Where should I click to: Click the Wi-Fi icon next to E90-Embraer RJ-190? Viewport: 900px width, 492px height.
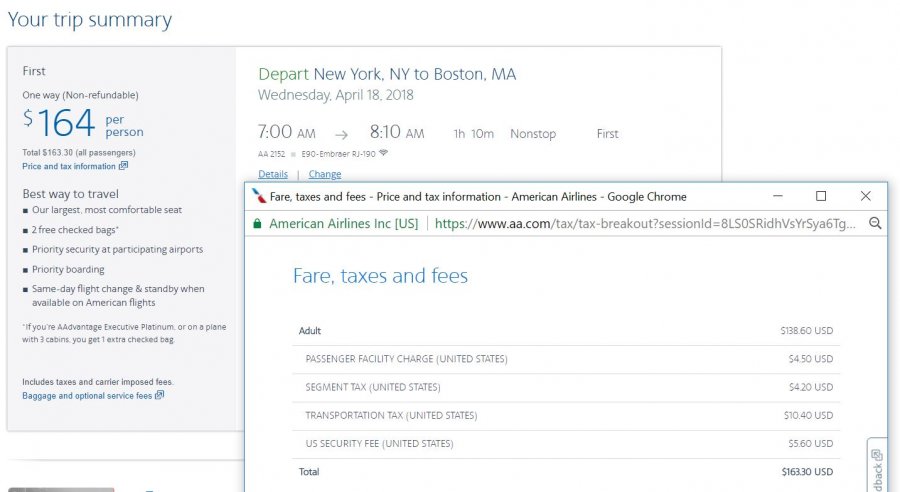(383, 153)
